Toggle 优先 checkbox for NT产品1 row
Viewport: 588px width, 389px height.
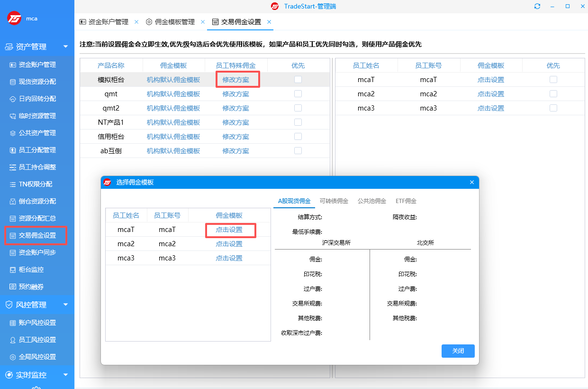click(298, 122)
